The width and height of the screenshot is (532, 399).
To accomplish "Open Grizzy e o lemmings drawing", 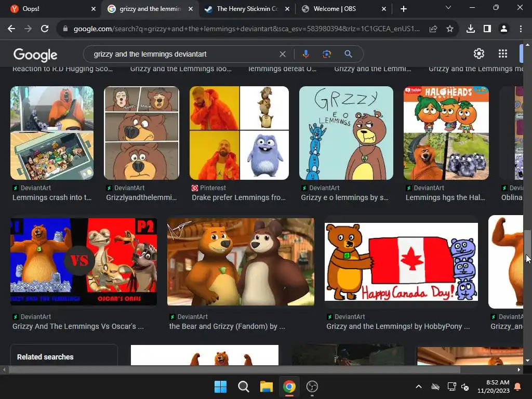I will (346, 133).
